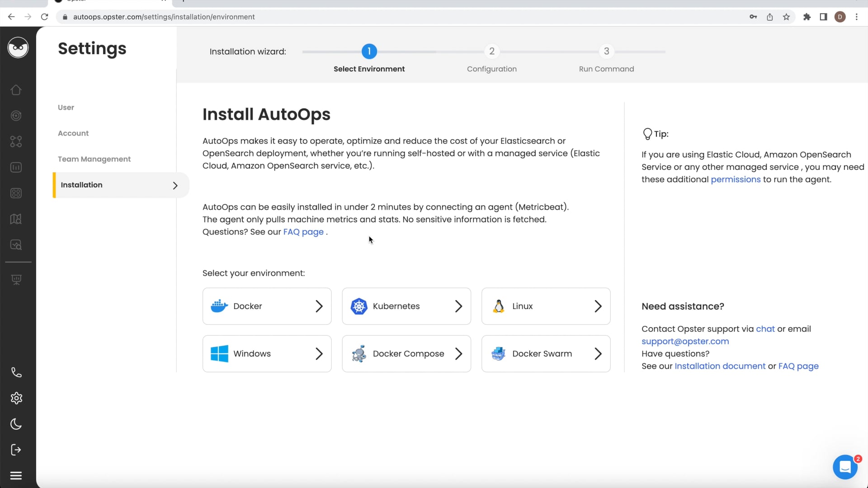Open the FAQ page link below description
The height and width of the screenshot is (488, 868).
303,232
